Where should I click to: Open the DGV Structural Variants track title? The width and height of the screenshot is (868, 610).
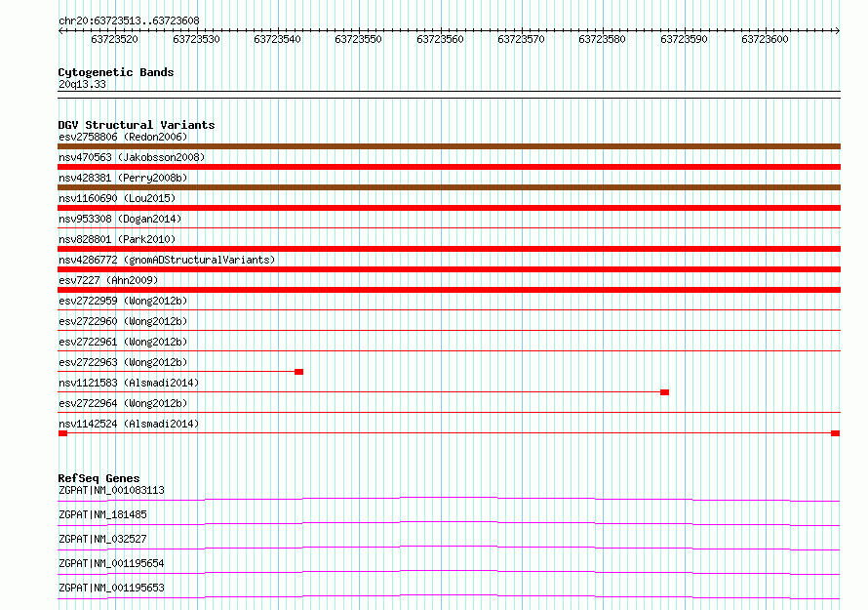(137, 125)
